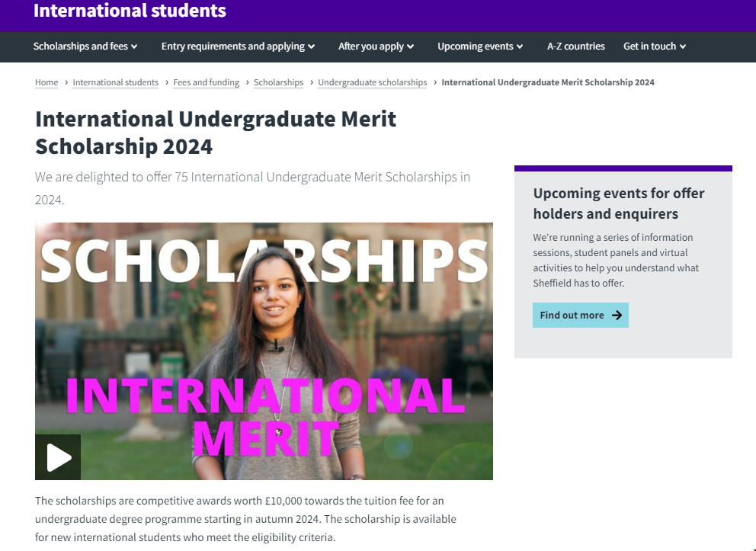Click the International Undergraduate Merit Scholarship 2024 heading
This screenshot has width=756, height=551.
(x=216, y=132)
